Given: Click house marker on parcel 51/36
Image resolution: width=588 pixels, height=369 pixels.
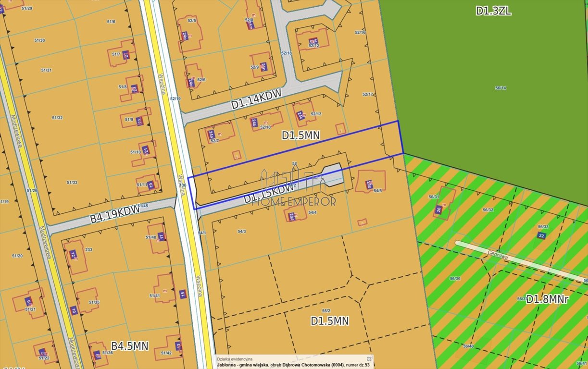Looking at the screenshot, I should 97,355.
